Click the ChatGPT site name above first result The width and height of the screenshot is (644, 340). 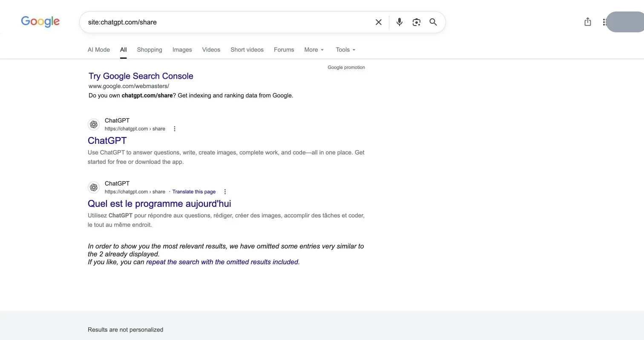pyautogui.click(x=117, y=120)
